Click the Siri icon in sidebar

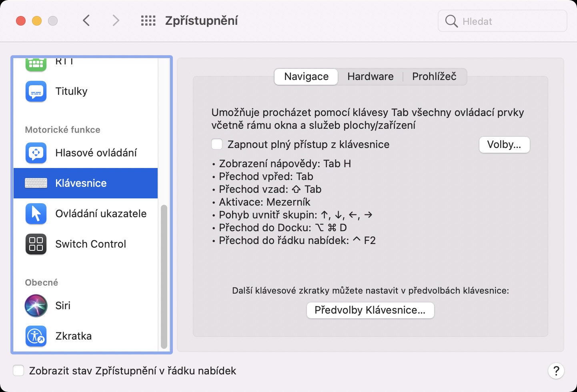tap(36, 306)
